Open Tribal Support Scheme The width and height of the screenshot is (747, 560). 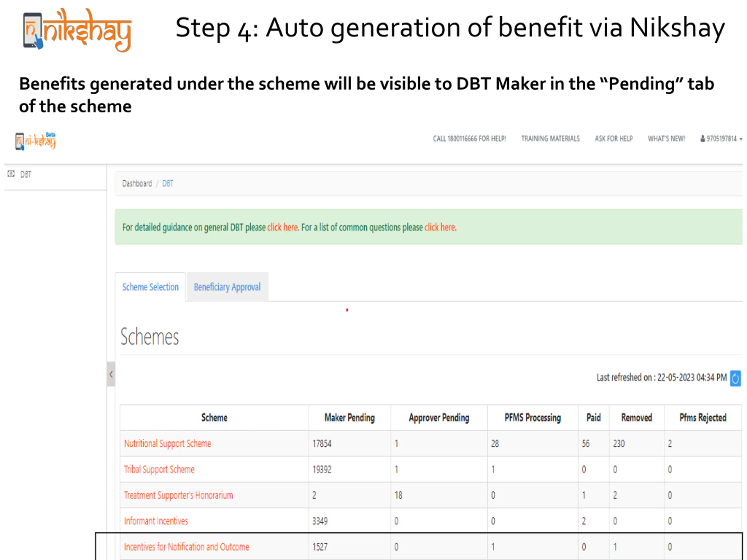pos(159,470)
